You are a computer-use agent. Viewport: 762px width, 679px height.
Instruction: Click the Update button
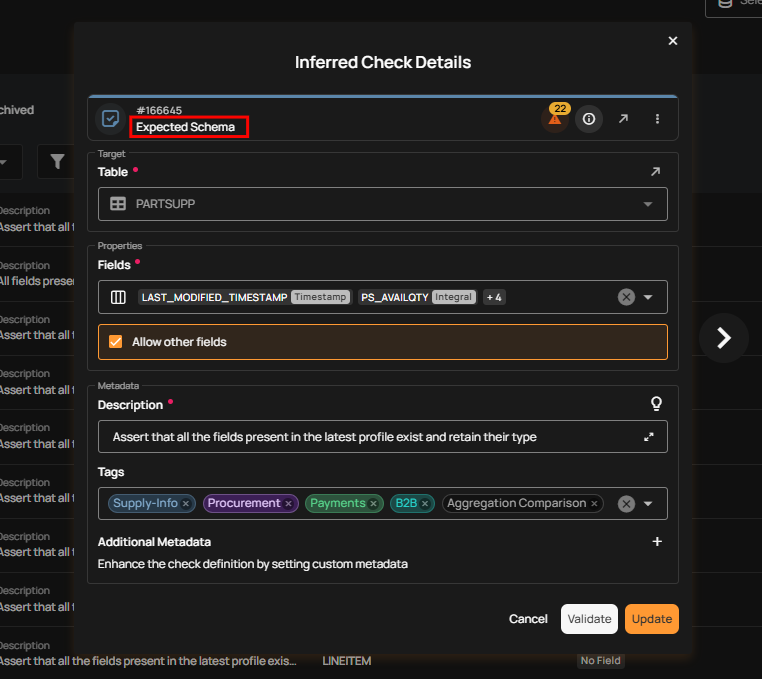651,619
